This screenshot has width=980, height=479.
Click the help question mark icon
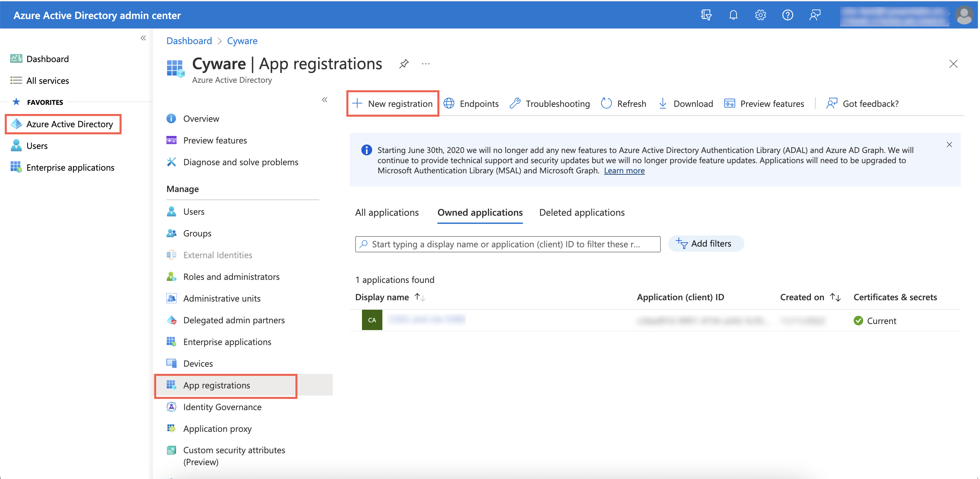787,15
